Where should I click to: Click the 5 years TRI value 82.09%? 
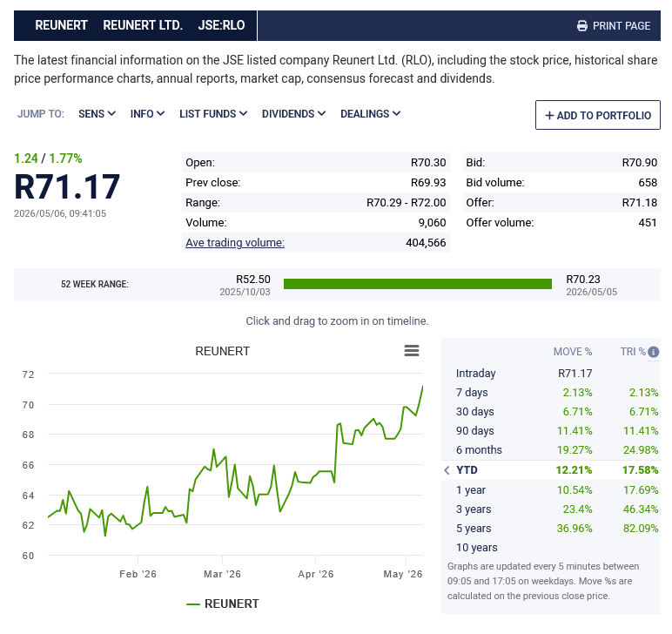(641, 529)
